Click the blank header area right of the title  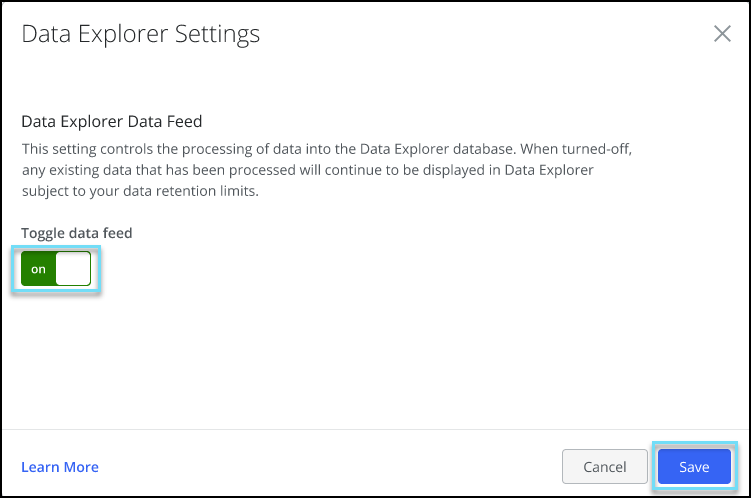tap(480, 34)
